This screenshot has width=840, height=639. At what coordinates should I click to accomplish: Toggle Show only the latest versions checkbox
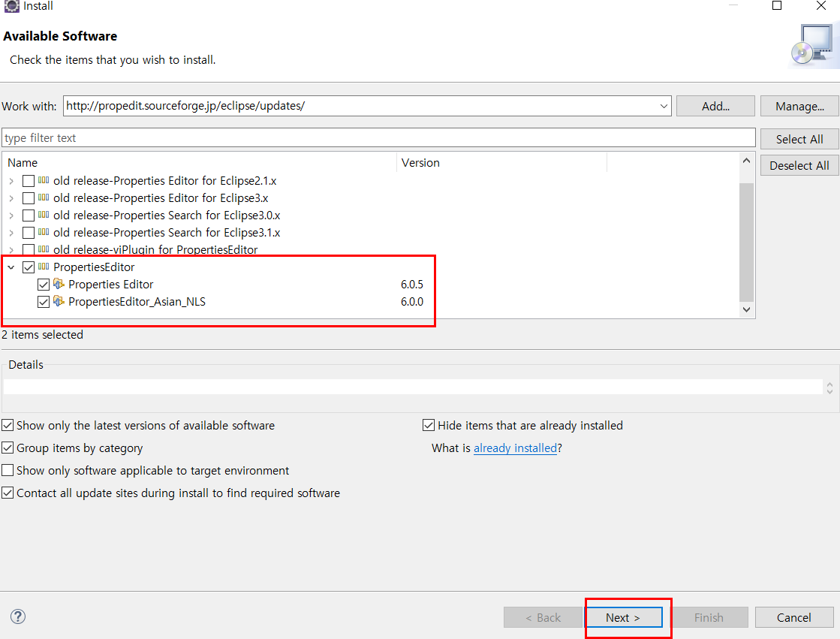(8, 426)
